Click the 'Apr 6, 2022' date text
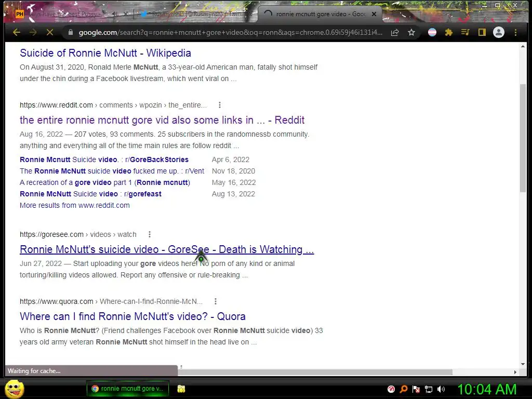This screenshot has height=399, width=532. click(x=231, y=159)
